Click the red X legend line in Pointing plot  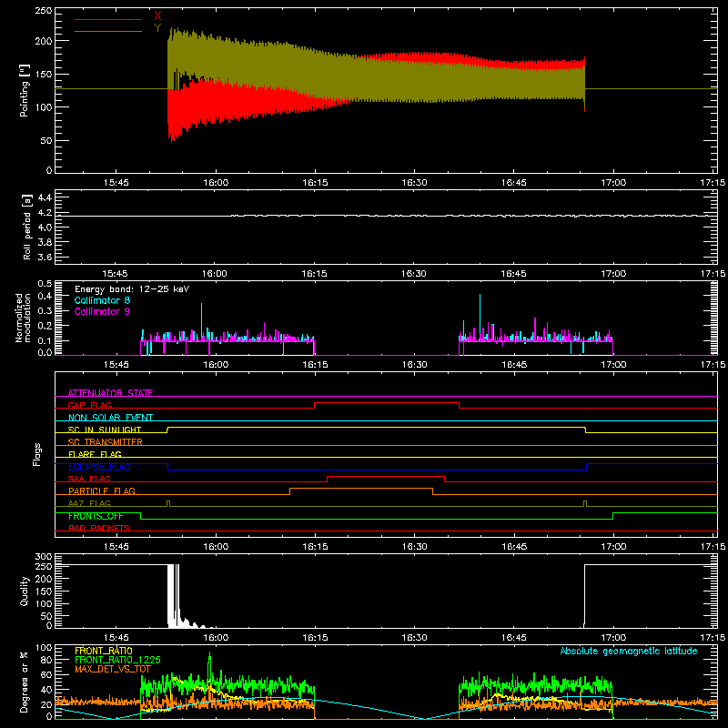pyautogui.click(x=108, y=19)
